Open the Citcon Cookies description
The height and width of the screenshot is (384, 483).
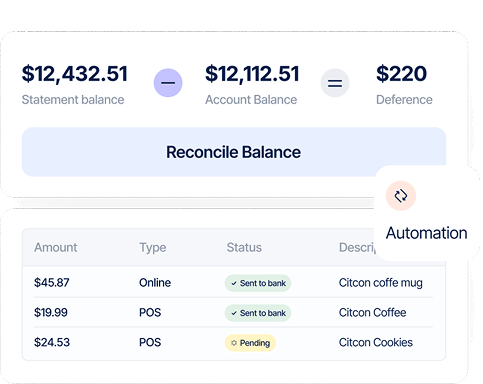[376, 342]
